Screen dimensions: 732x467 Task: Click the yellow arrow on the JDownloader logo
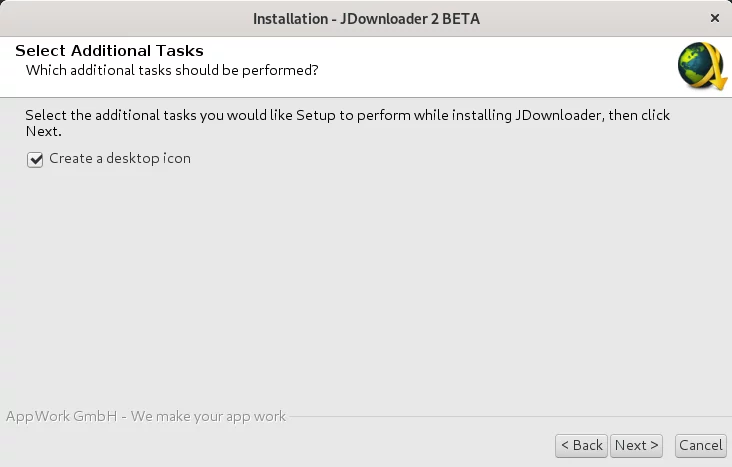716,70
